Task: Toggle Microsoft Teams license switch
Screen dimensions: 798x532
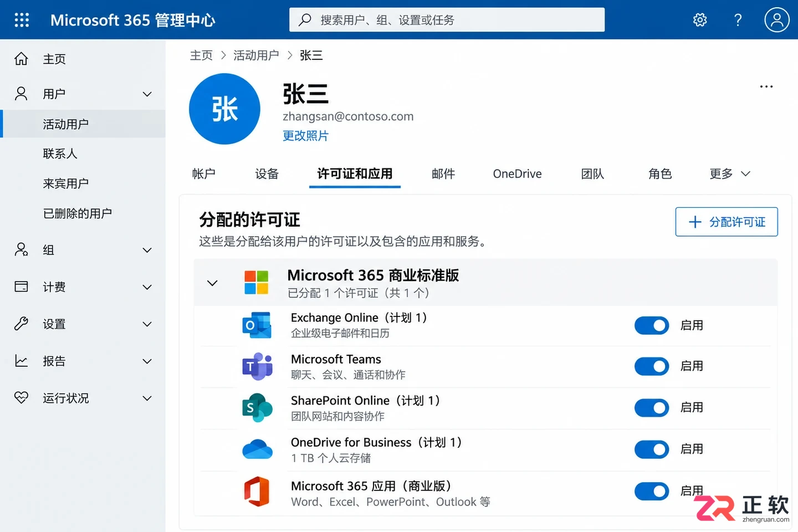Action: click(652, 366)
